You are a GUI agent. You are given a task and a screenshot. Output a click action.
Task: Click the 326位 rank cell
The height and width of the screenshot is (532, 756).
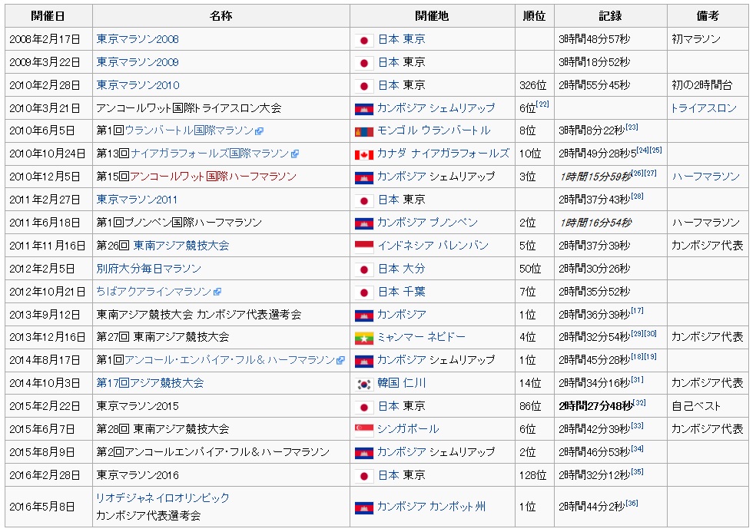534,85
